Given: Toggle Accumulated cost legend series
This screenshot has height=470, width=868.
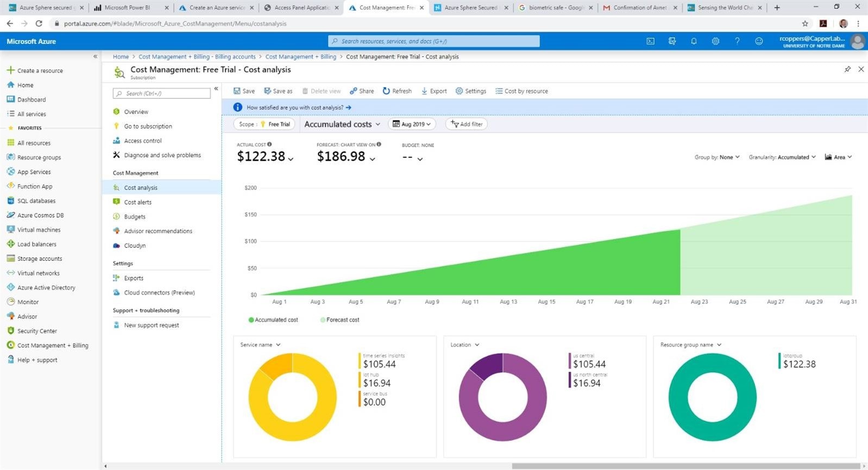Looking at the screenshot, I should pyautogui.click(x=273, y=320).
